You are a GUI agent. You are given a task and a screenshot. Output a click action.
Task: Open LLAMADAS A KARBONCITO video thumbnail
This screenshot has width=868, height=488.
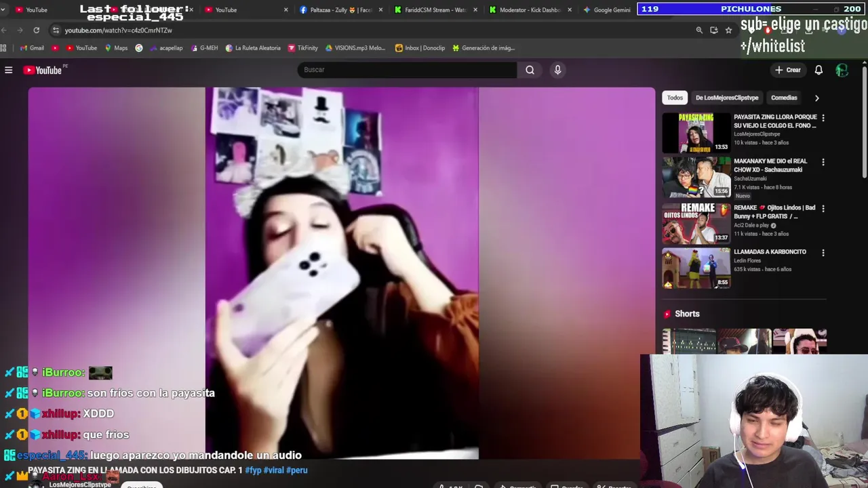pos(696,268)
